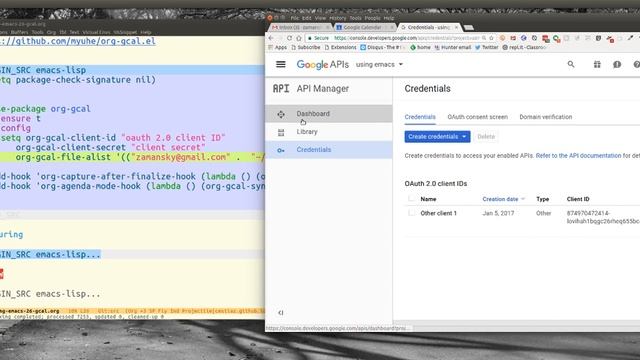Open the Org menu in Emacs

[51, 32]
